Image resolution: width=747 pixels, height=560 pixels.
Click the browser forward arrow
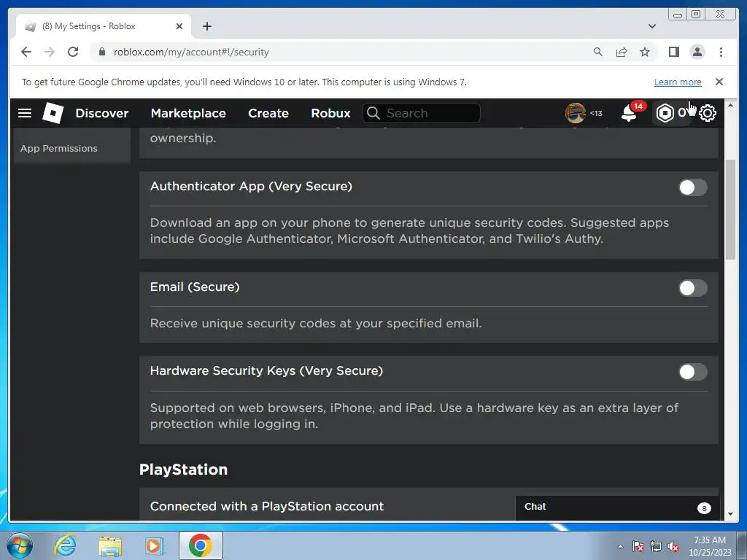(x=50, y=52)
